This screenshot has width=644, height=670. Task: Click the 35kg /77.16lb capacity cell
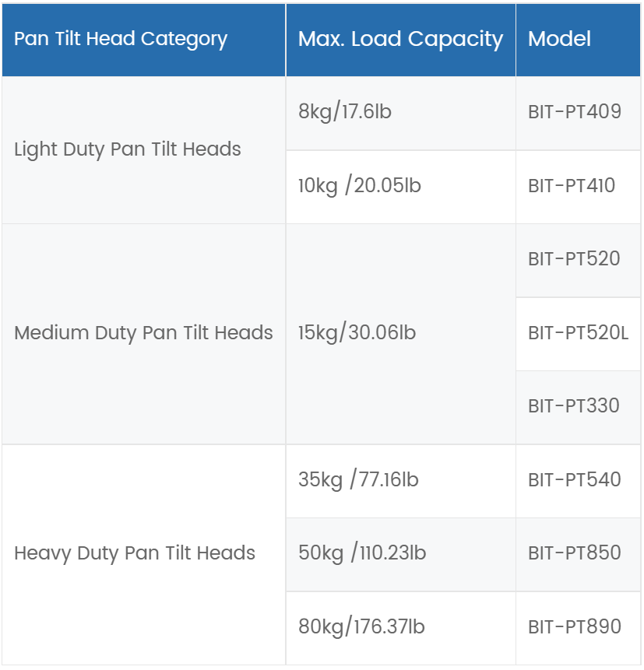[x=401, y=481]
